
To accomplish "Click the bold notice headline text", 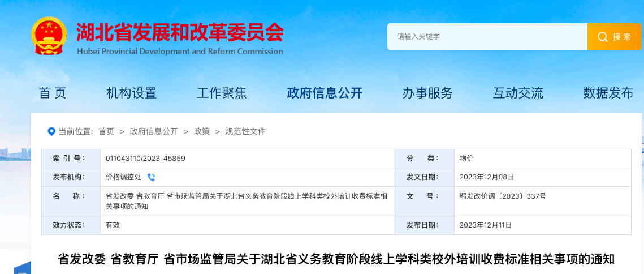I will pos(336,259).
